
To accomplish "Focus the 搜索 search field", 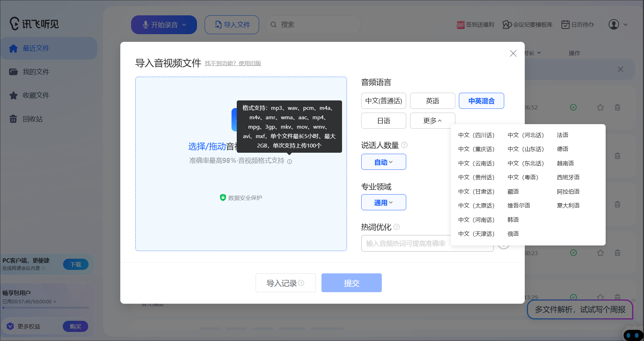I will coord(313,25).
